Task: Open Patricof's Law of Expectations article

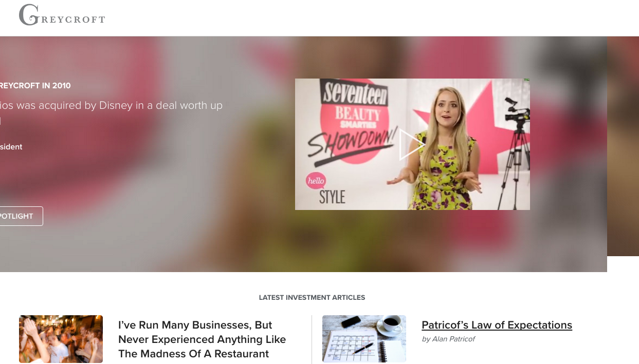Action: point(497,325)
